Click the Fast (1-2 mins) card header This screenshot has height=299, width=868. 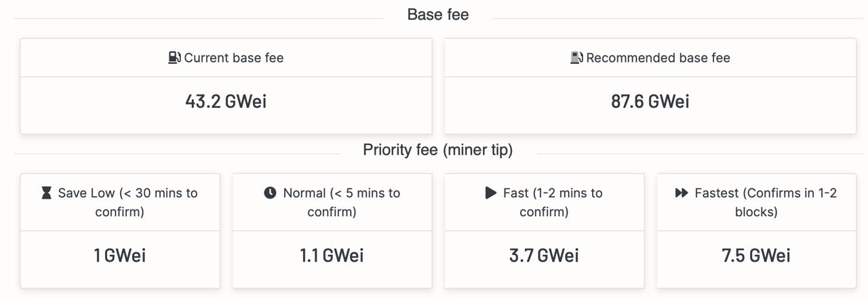point(544,202)
